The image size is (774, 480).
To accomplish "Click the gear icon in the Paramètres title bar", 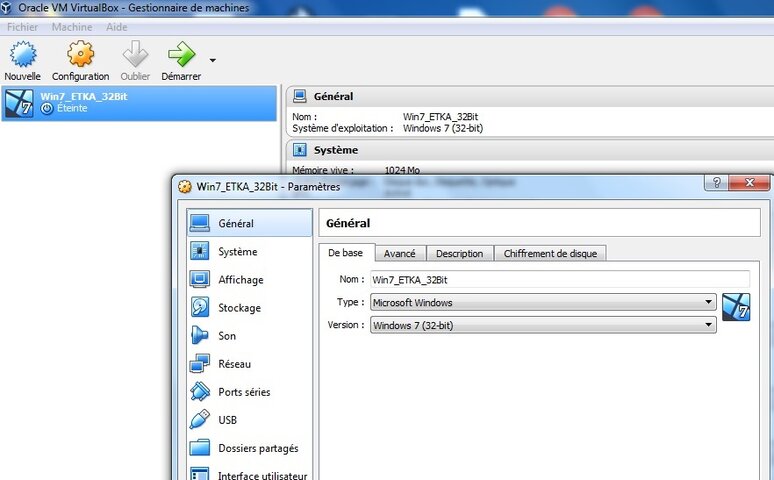I will coord(185,187).
